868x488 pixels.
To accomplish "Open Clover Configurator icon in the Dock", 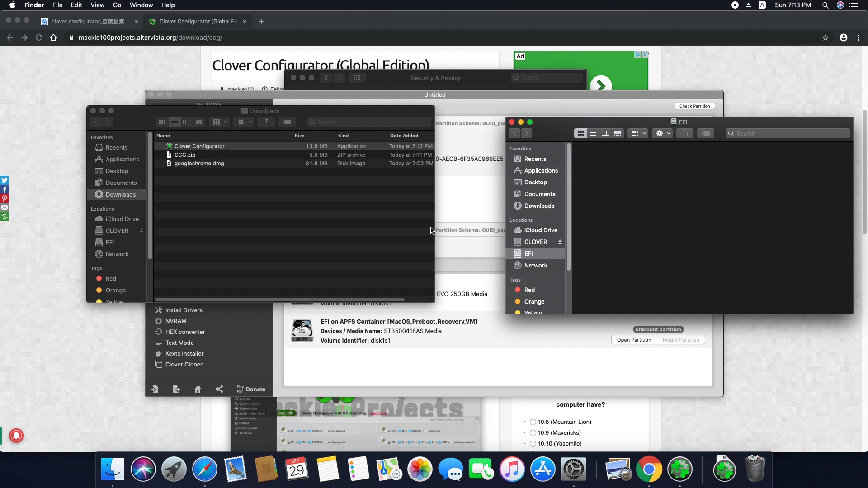I will tap(679, 469).
